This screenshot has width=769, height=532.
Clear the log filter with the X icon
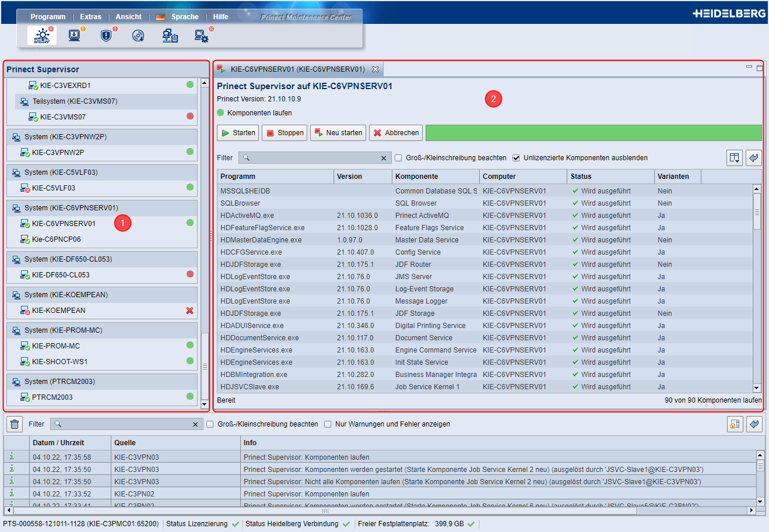coord(195,425)
